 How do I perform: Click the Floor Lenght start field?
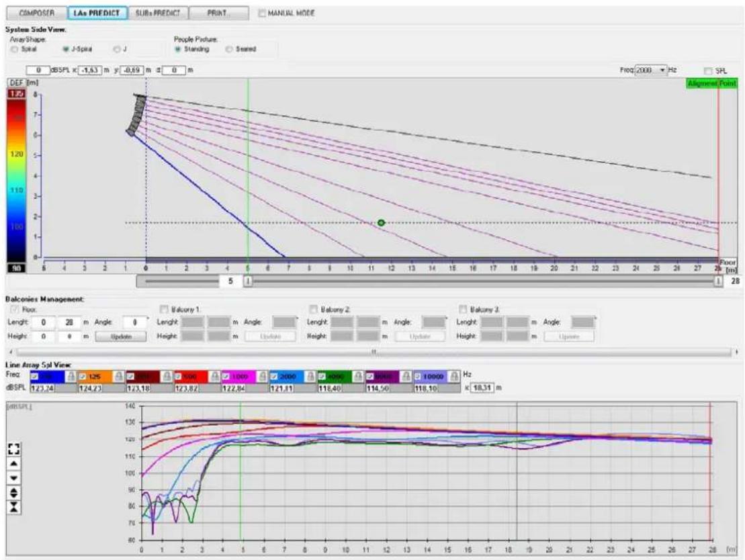pos(43,322)
